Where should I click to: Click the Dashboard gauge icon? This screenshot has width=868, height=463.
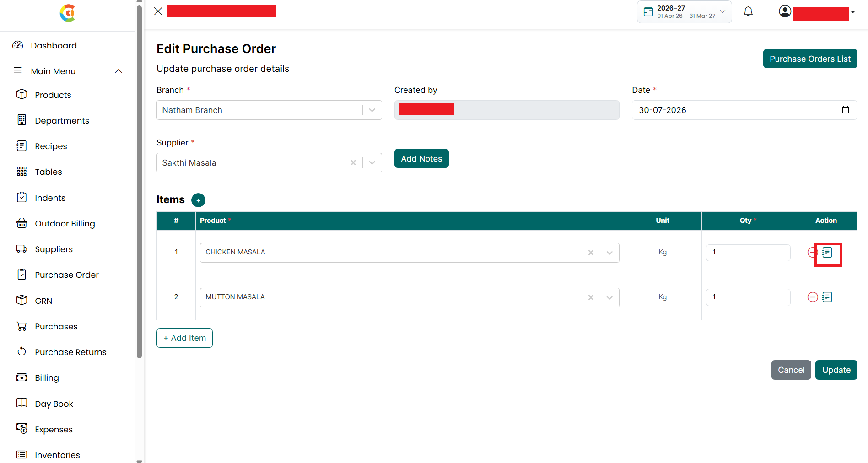pyautogui.click(x=18, y=45)
